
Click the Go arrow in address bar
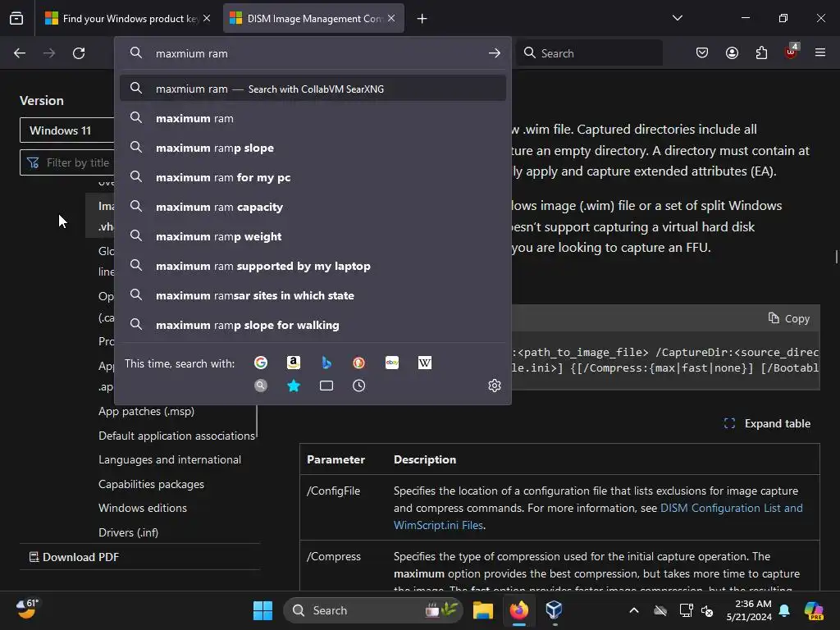click(495, 53)
